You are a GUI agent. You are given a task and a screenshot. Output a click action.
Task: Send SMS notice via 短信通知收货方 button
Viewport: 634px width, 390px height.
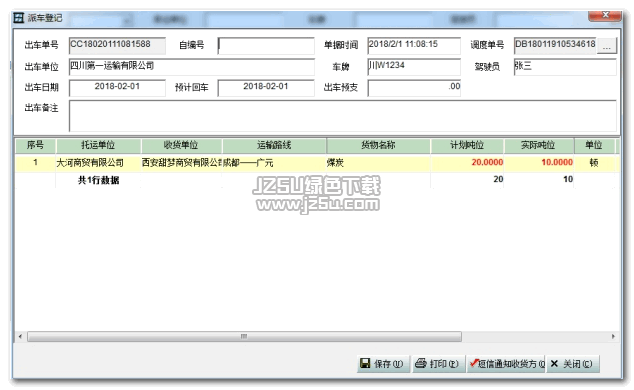tap(506, 364)
